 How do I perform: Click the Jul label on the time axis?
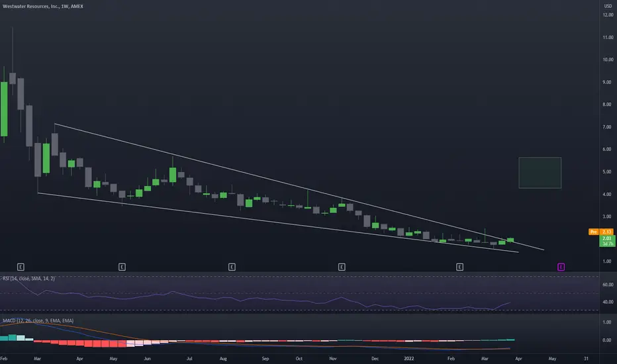189,359
